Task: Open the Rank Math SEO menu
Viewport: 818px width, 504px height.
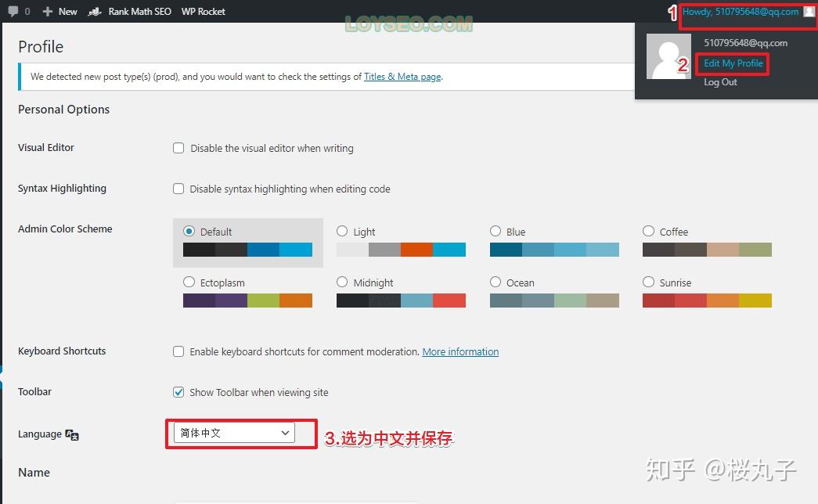Action: pyautogui.click(x=130, y=12)
